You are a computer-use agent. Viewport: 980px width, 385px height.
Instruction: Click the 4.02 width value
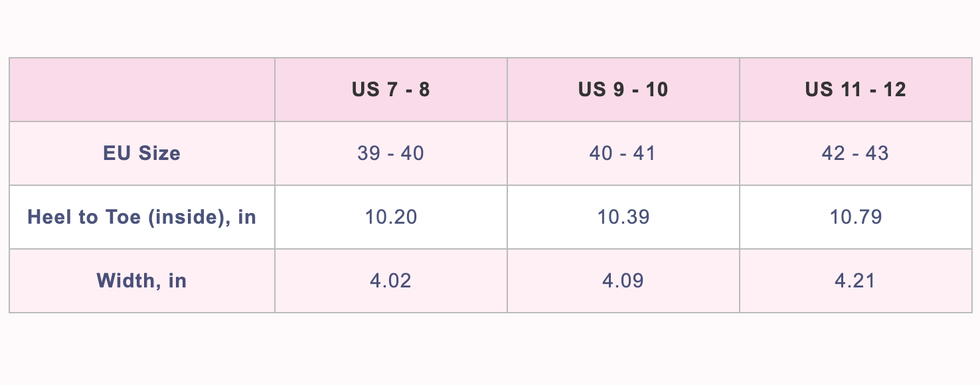point(391,281)
